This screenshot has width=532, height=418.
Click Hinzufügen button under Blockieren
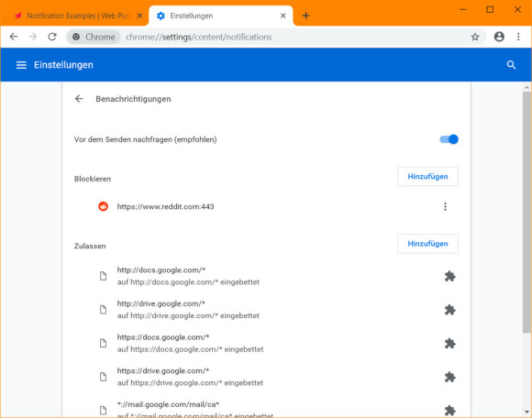pos(427,176)
